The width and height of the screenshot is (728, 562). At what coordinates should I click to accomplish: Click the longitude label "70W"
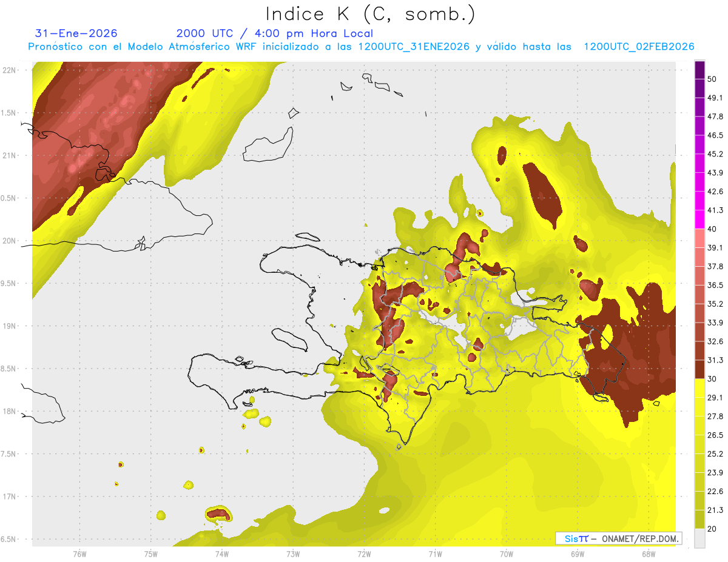point(506,554)
